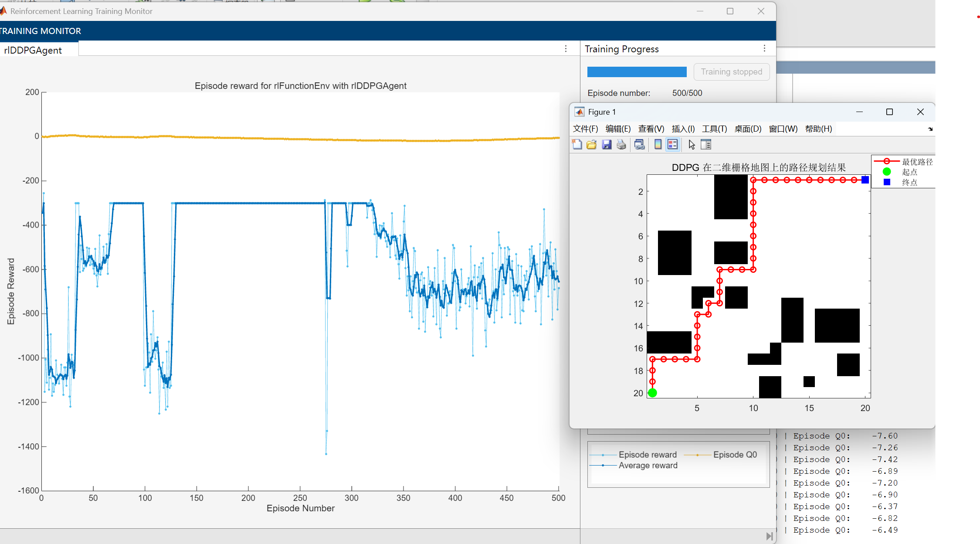980x544 pixels.
Task: Select the rlDDPGAgent tab
Action: coord(33,50)
